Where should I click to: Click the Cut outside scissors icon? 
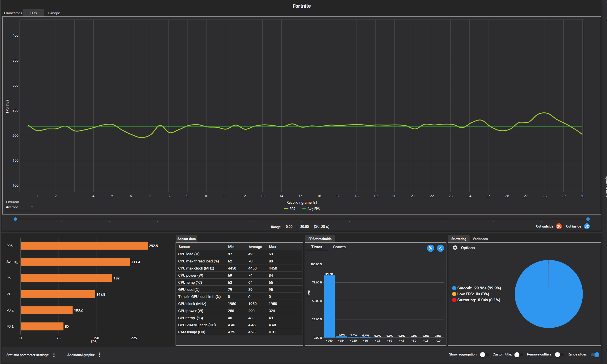point(559,226)
